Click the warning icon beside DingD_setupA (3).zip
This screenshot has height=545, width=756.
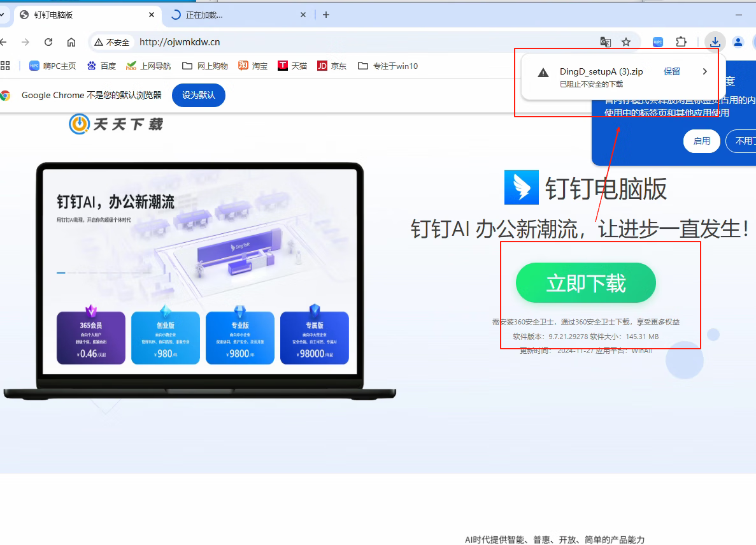coord(543,73)
